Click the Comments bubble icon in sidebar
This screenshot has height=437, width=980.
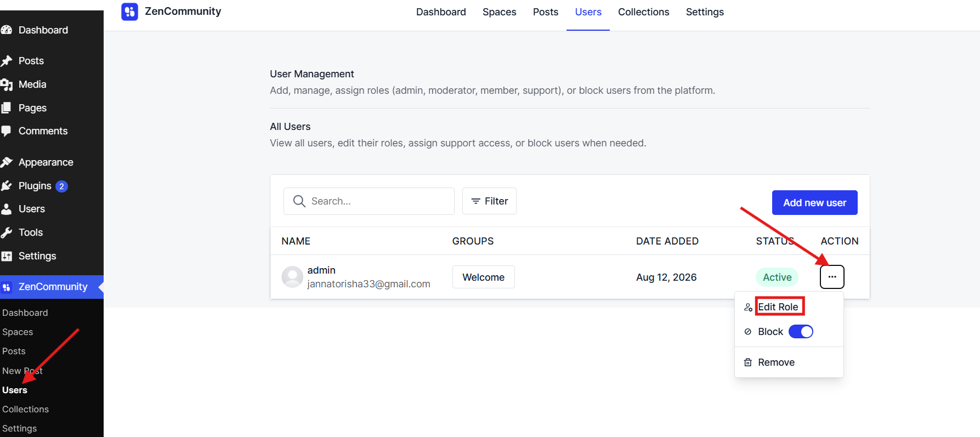click(x=7, y=131)
